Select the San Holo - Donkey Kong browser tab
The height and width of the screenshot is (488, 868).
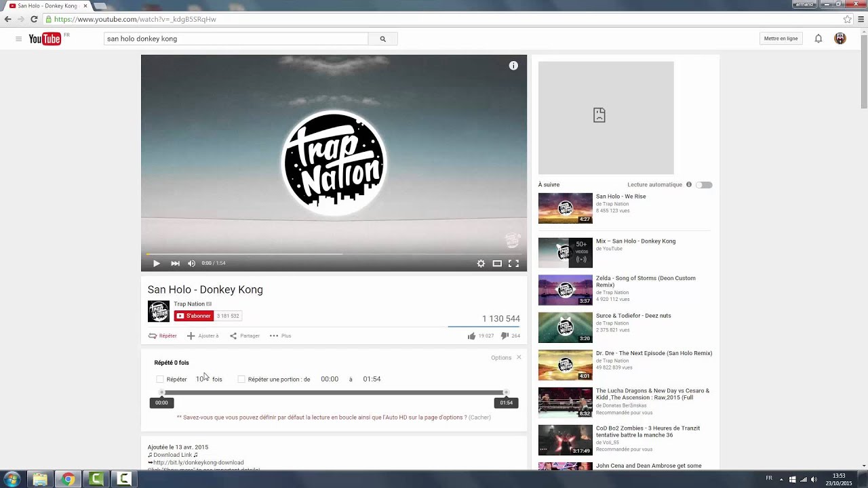(47, 5)
